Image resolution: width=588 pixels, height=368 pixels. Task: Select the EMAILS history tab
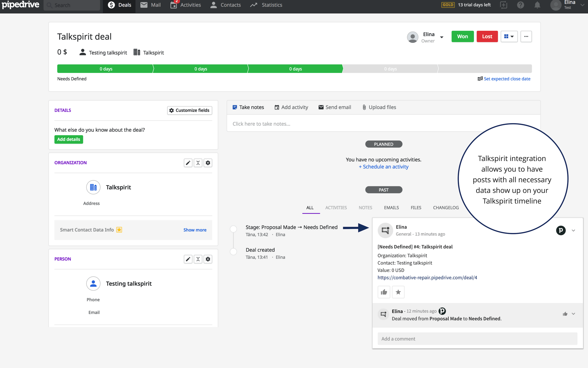[391, 208]
